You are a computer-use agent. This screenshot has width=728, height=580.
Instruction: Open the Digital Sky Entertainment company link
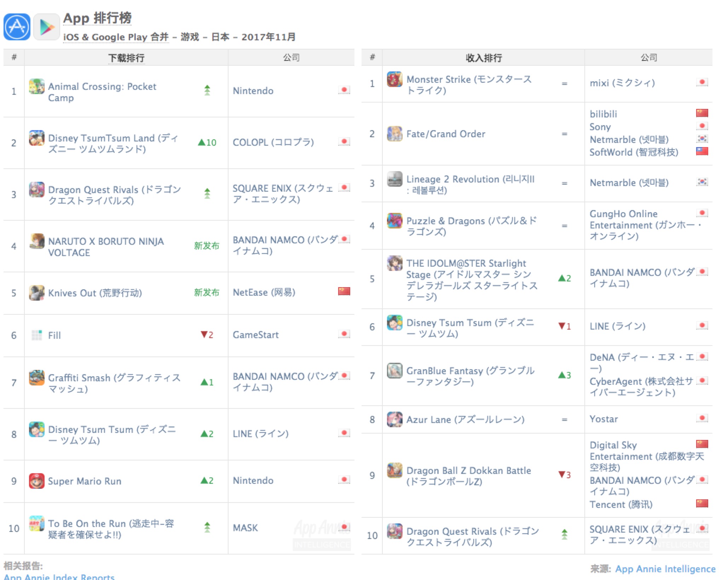pyautogui.click(x=647, y=456)
